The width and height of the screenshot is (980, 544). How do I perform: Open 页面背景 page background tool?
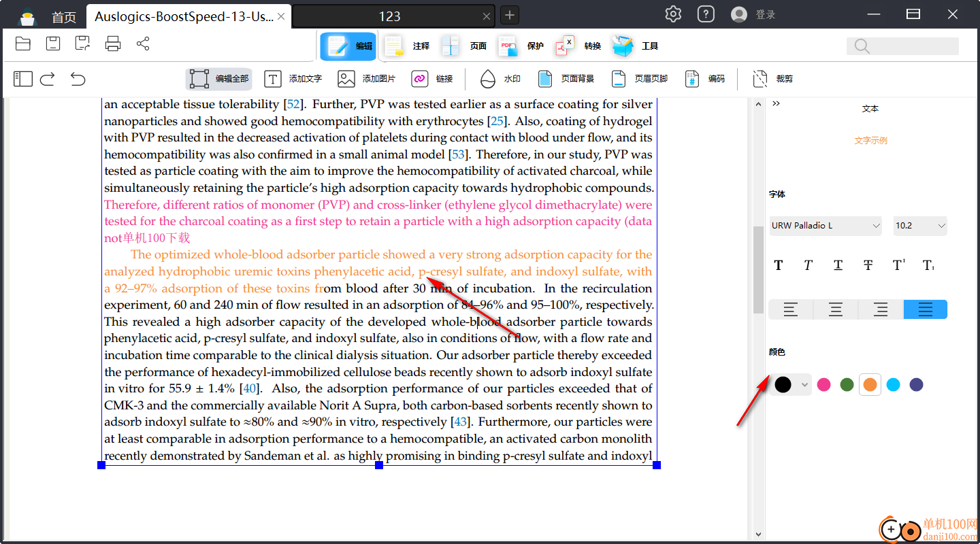[x=566, y=79]
